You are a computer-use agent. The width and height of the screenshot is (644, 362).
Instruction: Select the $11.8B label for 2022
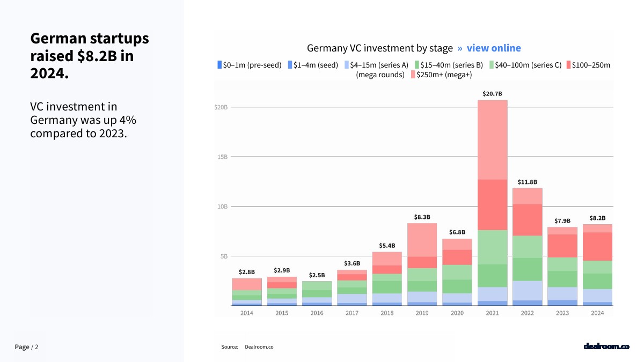[x=527, y=182]
